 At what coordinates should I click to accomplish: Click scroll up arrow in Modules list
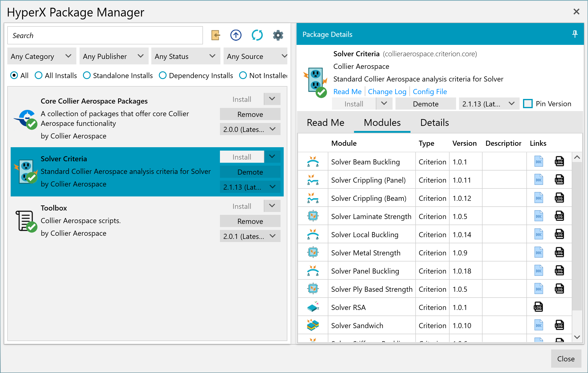click(x=577, y=157)
